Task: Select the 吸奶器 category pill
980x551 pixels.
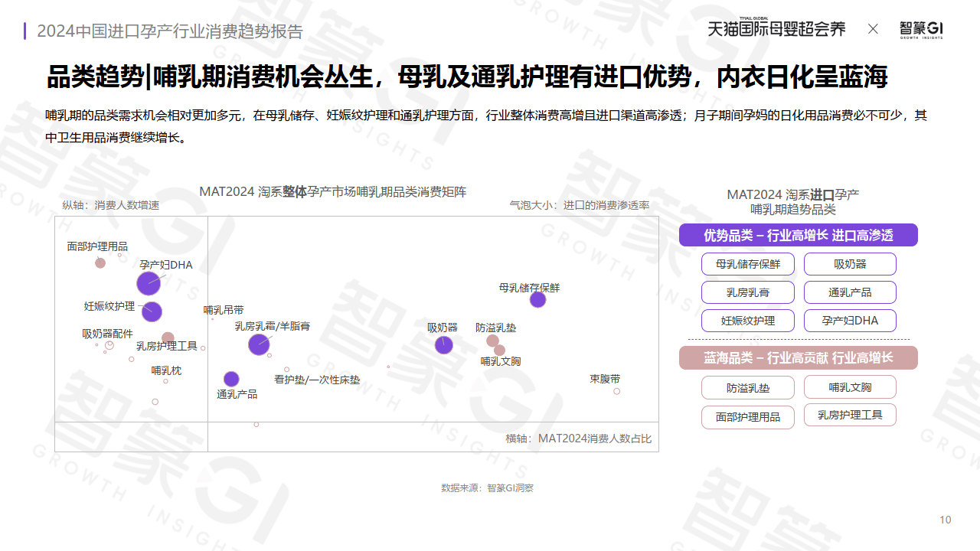Action: (x=850, y=264)
